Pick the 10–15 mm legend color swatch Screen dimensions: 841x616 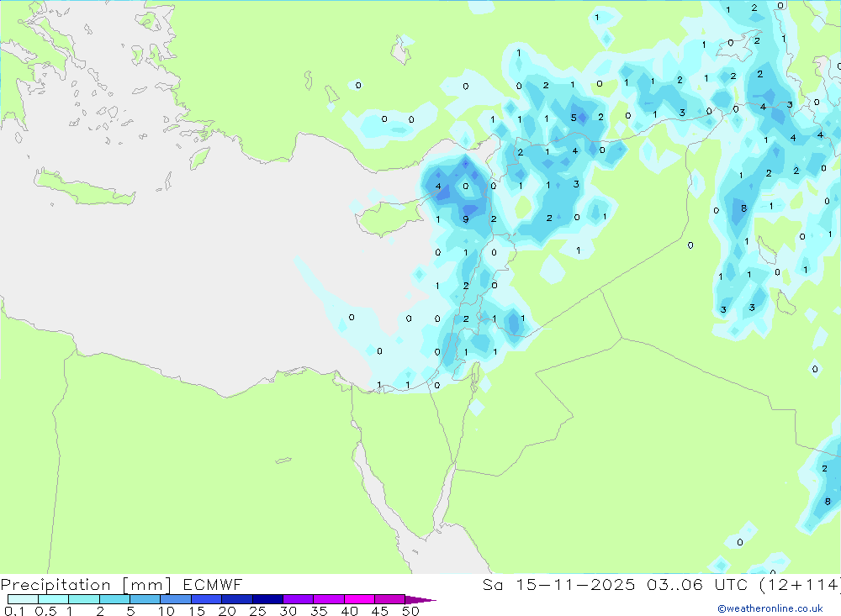(x=176, y=599)
